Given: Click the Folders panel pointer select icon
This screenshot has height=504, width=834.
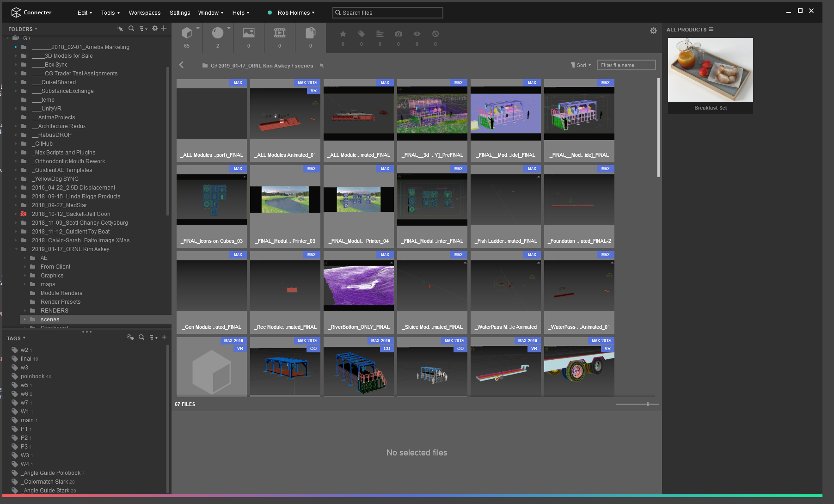Looking at the screenshot, I should 120,29.
